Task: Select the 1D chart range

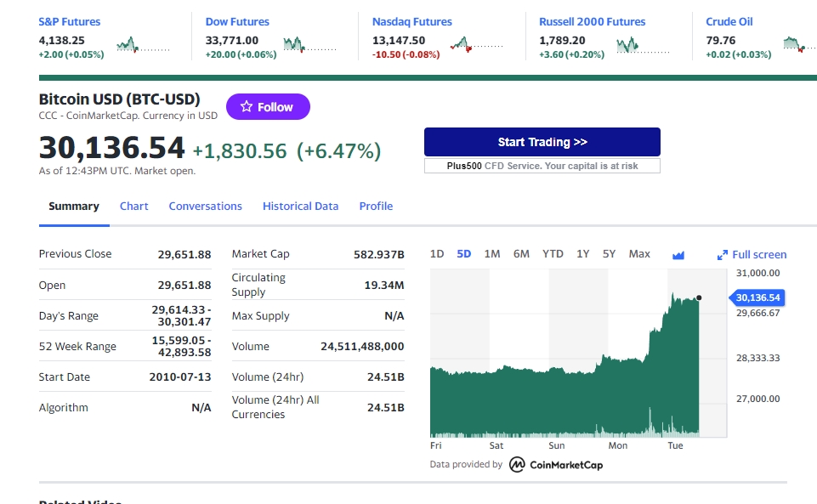Action: tap(437, 254)
